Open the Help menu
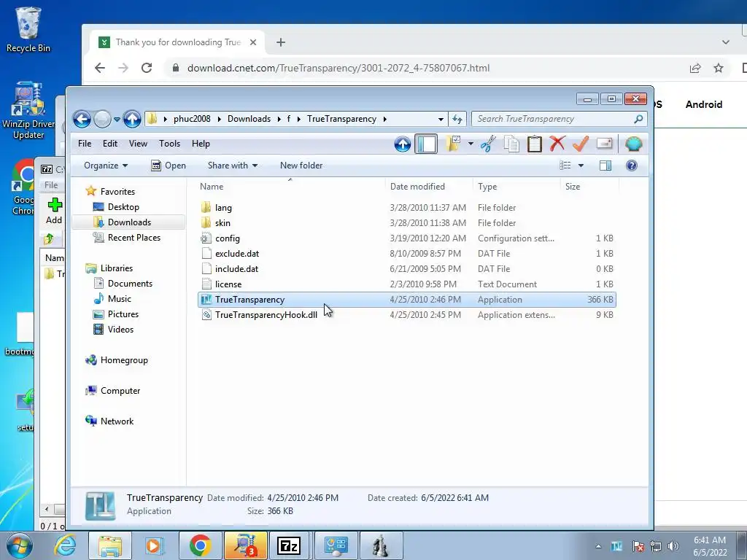747x560 pixels. (x=201, y=144)
